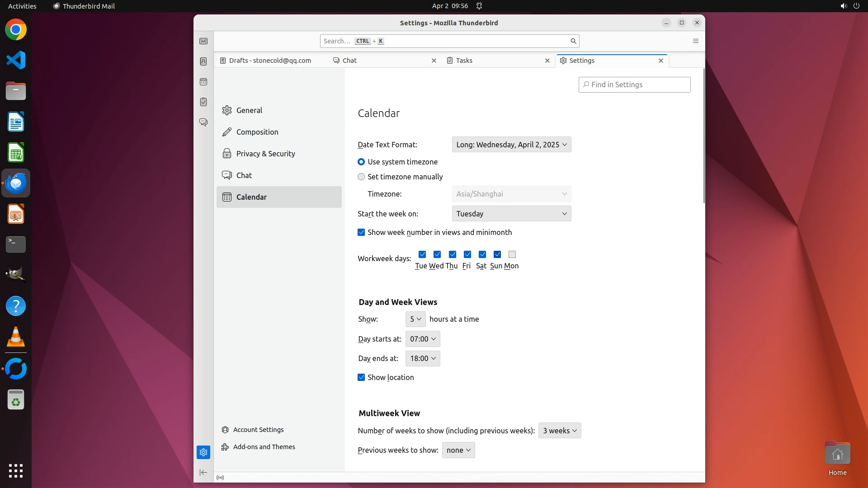Collapse the spaces toolbar
This screenshot has width=868, height=488.
click(x=203, y=473)
